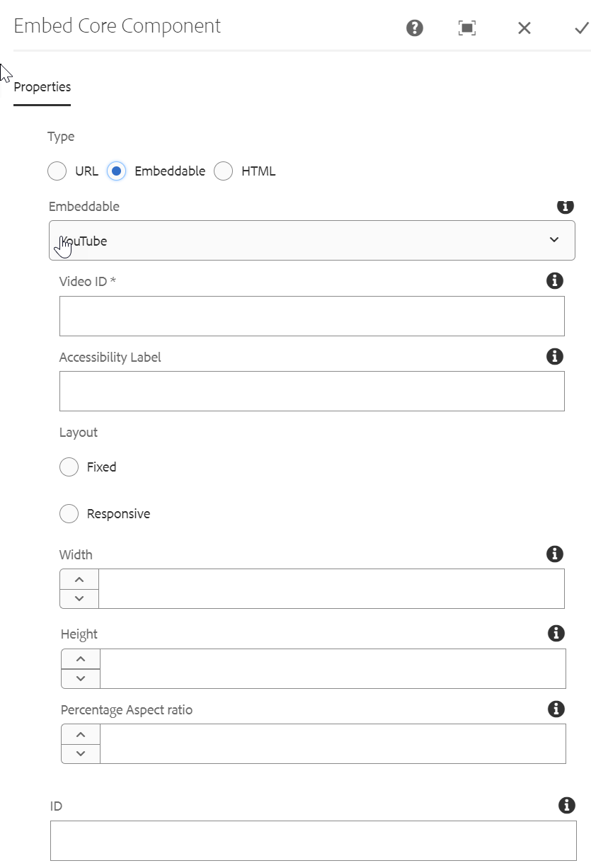
Task: Switch to the Properties tab
Action: tap(42, 87)
